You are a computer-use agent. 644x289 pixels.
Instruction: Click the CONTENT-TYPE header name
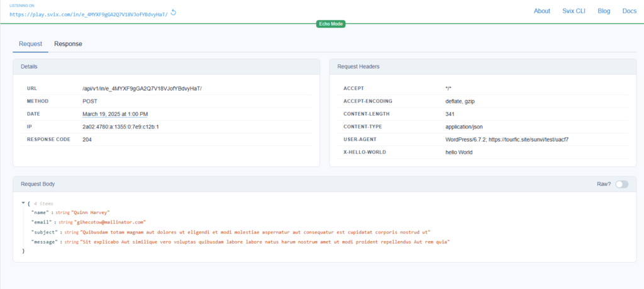[364, 127]
